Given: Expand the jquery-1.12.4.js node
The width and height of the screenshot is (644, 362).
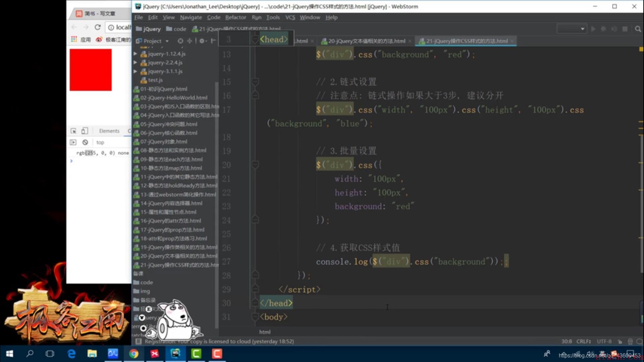Looking at the screenshot, I should coord(135,54).
